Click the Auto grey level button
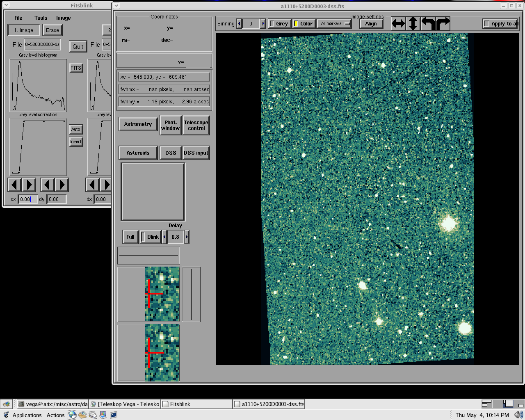 point(76,129)
